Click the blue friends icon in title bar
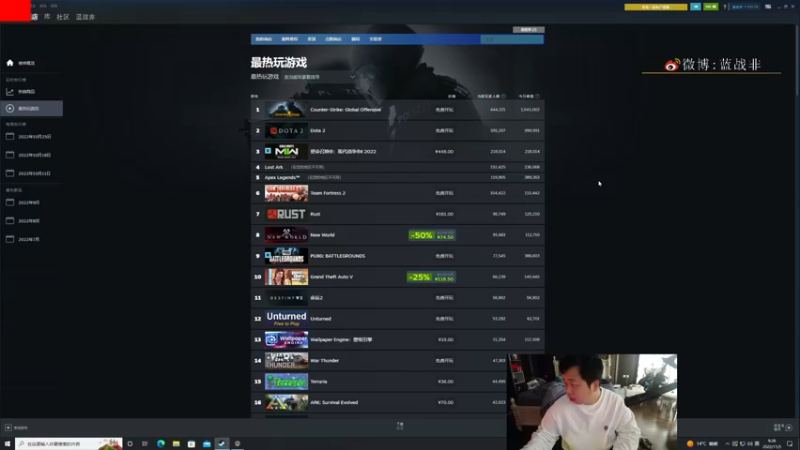800x450 pixels. [695, 7]
